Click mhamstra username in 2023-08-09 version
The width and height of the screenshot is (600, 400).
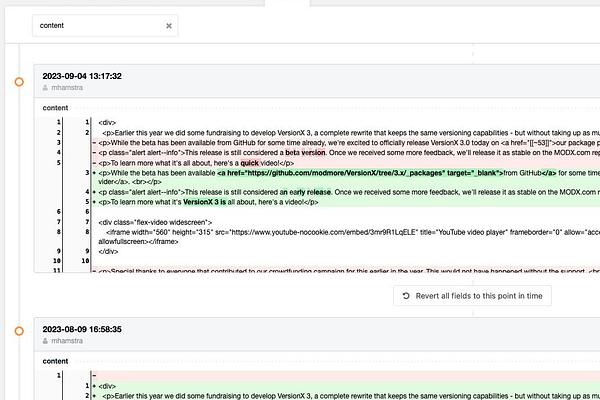click(67, 341)
